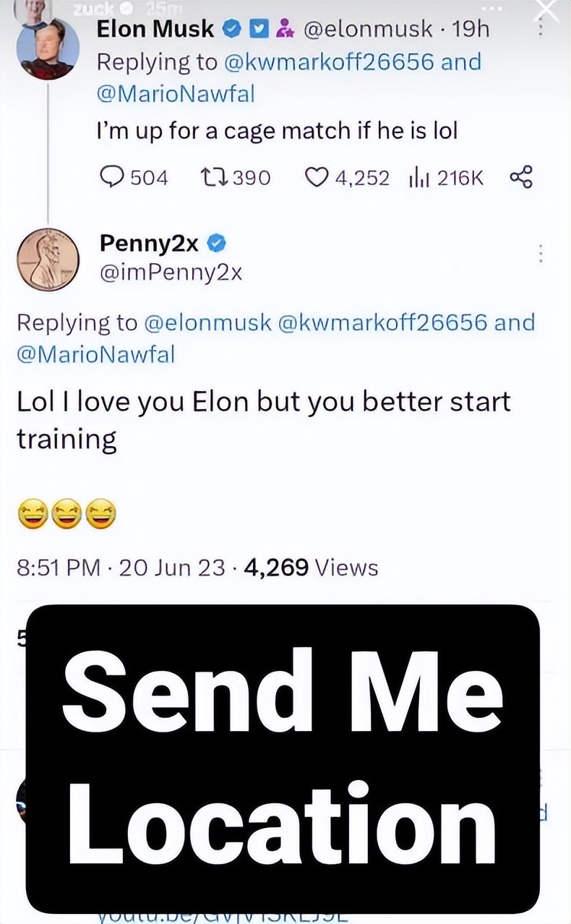The height and width of the screenshot is (924, 571).
Task: Click the @imPenny2x handle
Action: [171, 272]
